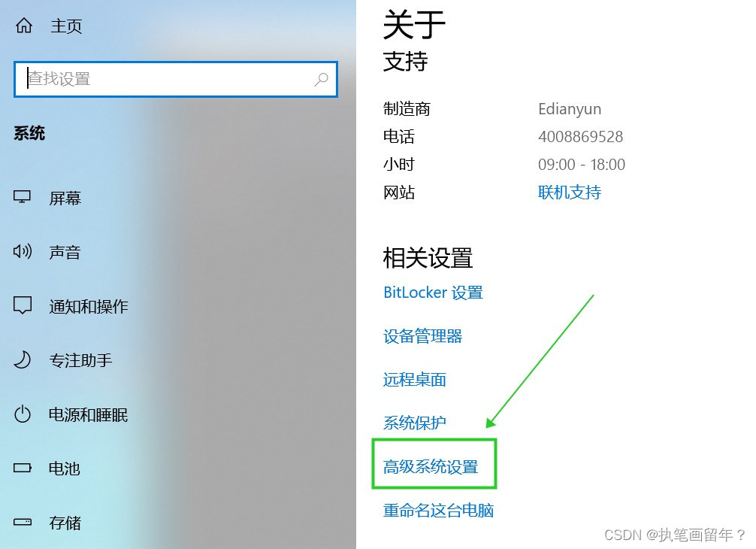756x549 pixels.
Task: Select 屏幕 in the sidebar
Action: tap(65, 198)
